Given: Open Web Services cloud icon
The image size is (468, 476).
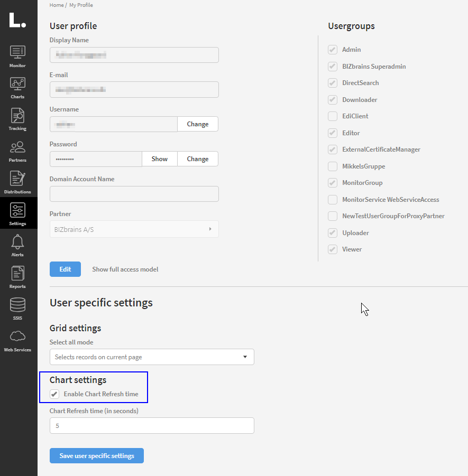Looking at the screenshot, I should [x=18, y=340].
